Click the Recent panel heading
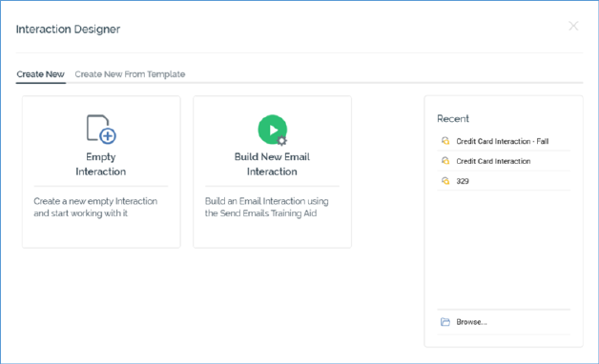599x364 pixels. coord(453,119)
